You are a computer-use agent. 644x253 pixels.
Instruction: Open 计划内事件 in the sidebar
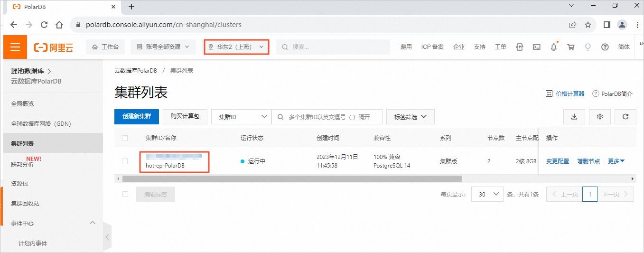click(x=33, y=243)
